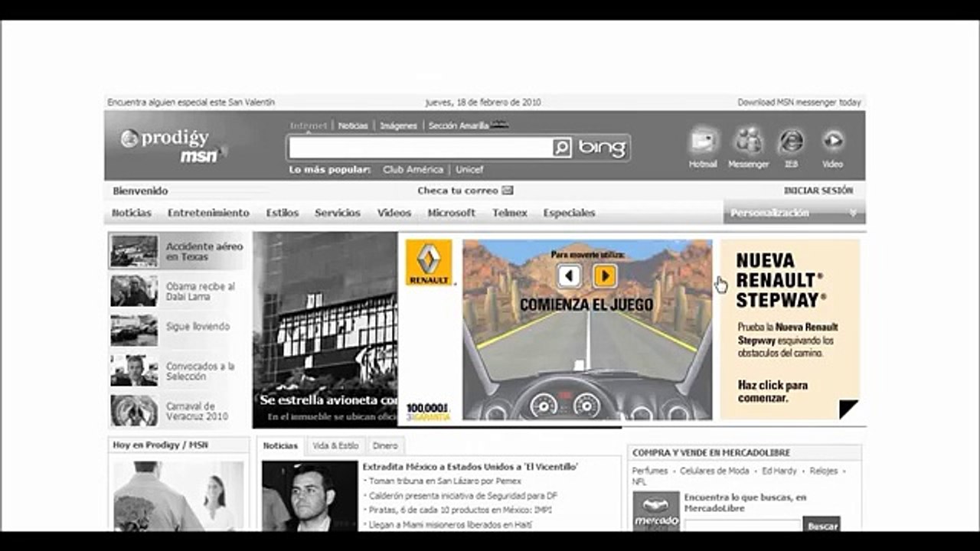Open the Video icon
This screenshot has width=980, height=551.
pyautogui.click(x=832, y=147)
